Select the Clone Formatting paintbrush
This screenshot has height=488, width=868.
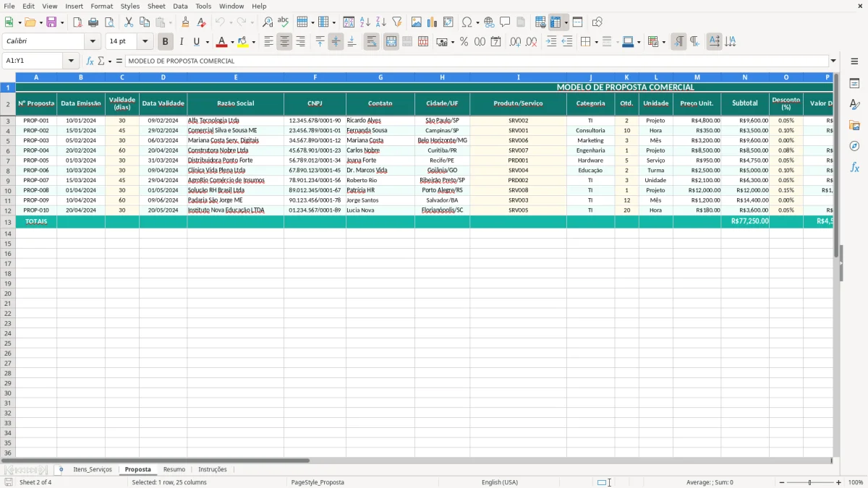[186, 22]
